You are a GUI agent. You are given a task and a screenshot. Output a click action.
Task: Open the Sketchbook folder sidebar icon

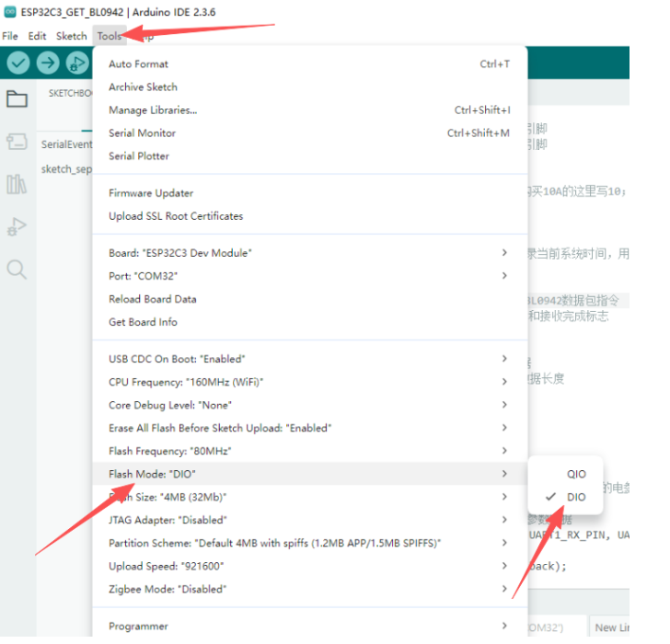click(17, 99)
